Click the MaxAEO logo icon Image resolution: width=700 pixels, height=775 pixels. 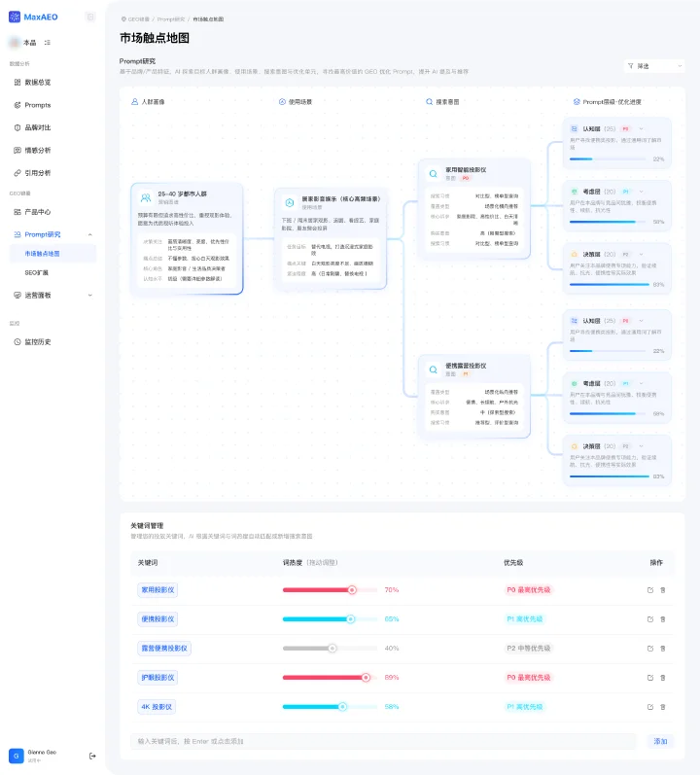15,17
